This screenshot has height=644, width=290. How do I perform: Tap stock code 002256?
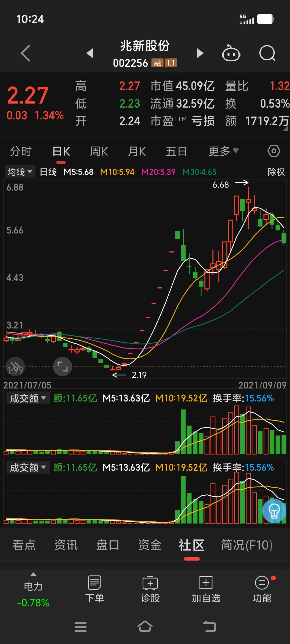(130, 63)
